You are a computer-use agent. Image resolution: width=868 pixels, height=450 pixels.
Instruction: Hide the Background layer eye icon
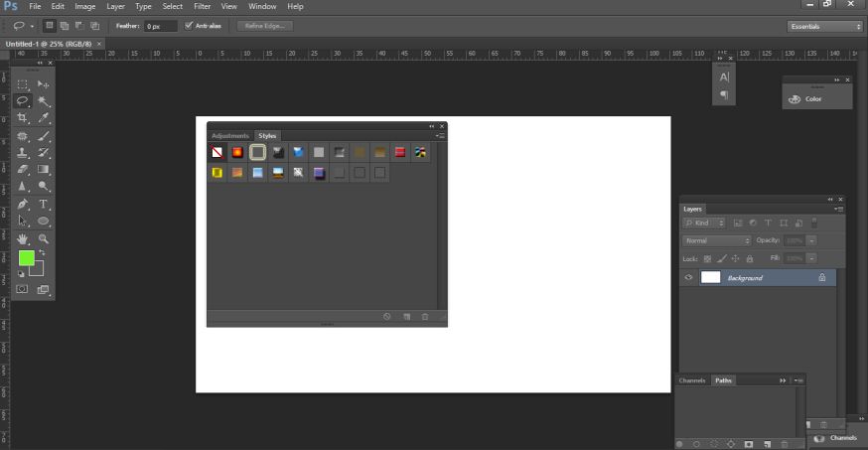pos(688,277)
